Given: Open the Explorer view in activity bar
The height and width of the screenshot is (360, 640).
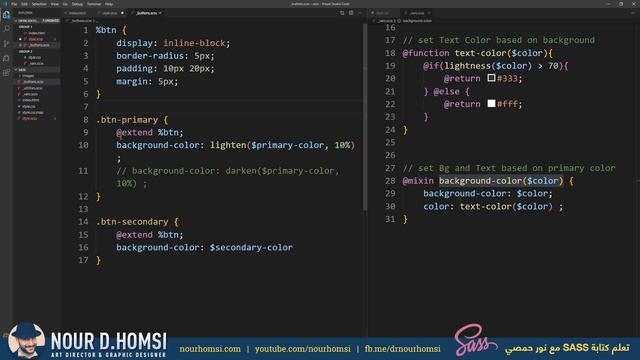Looking at the screenshot, I should pos(6,15).
